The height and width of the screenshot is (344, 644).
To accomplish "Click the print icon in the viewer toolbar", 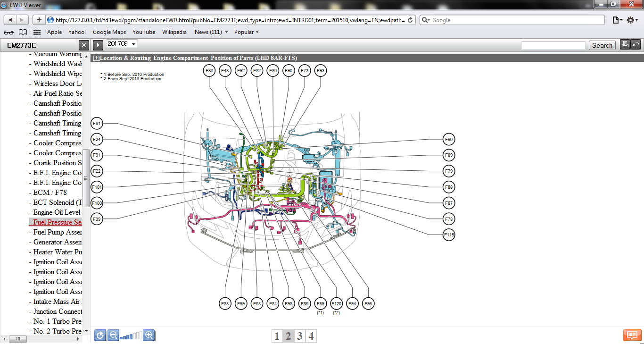I will (x=625, y=44).
